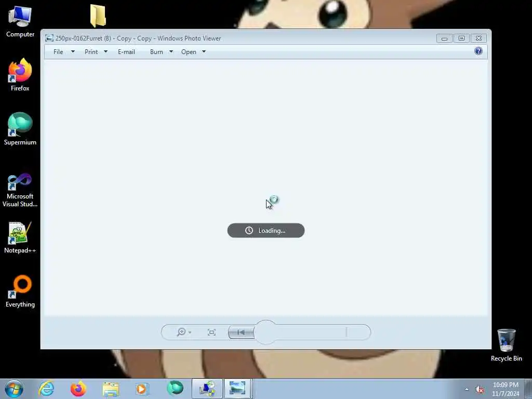Viewport: 532px width, 399px height.
Task: Open the Windows Start menu
Action: [14, 389]
